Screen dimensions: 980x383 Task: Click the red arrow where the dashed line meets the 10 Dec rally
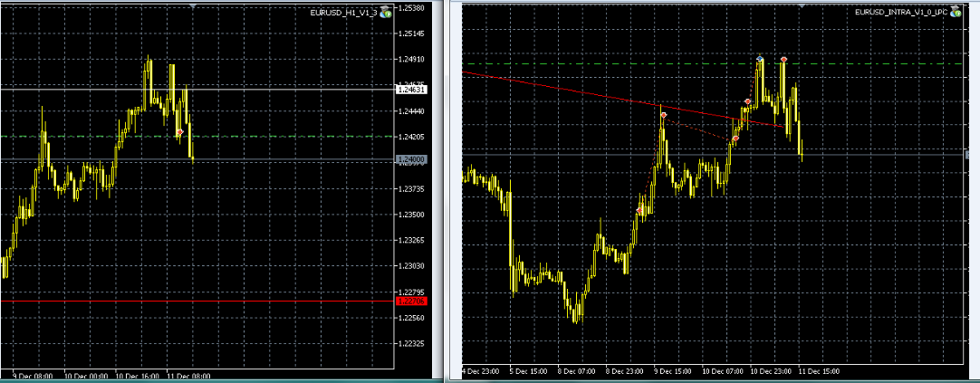735,139
